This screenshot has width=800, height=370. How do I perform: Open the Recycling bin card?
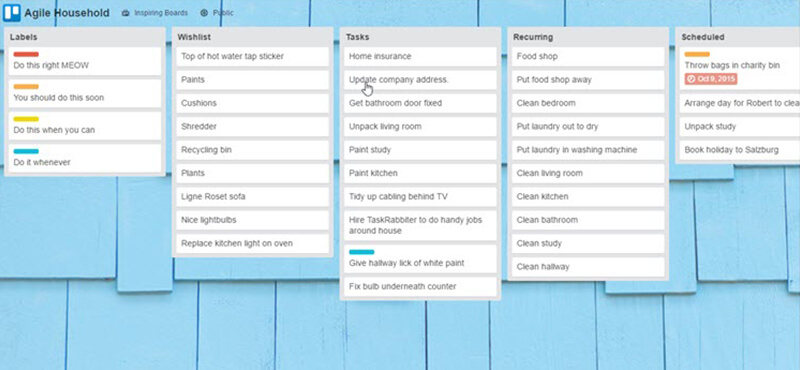coord(253,150)
